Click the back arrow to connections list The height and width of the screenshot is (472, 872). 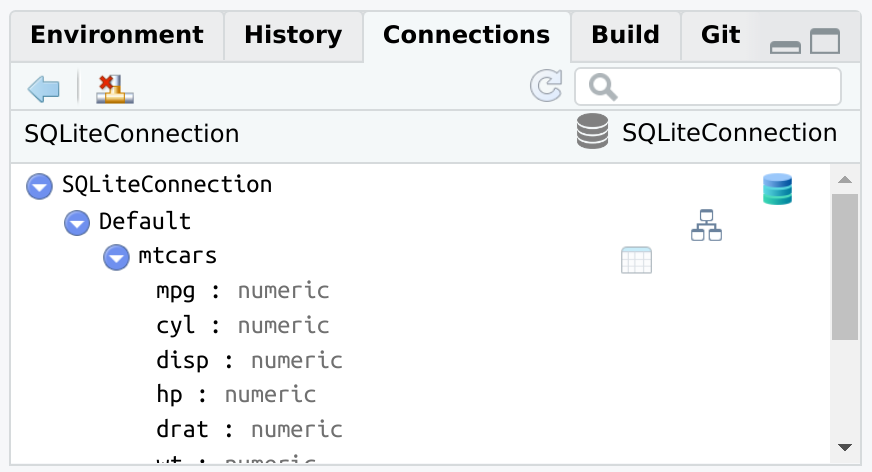(x=44, y=89)
